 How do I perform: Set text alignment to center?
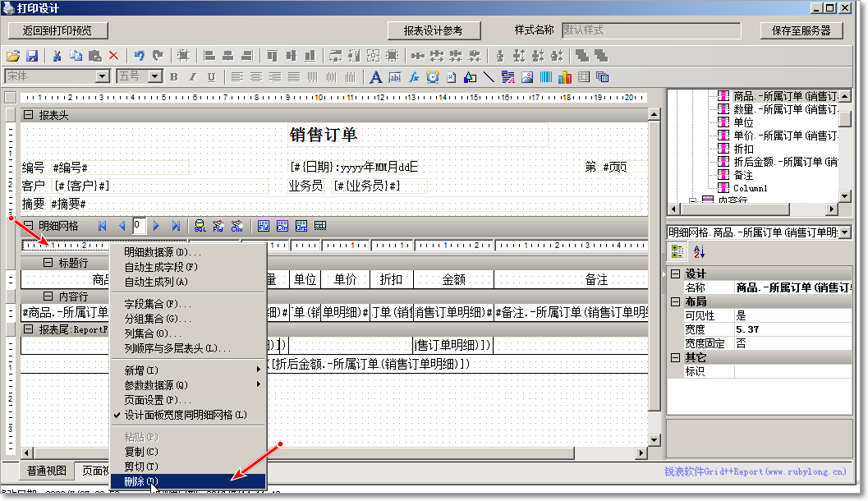point(256,77)
